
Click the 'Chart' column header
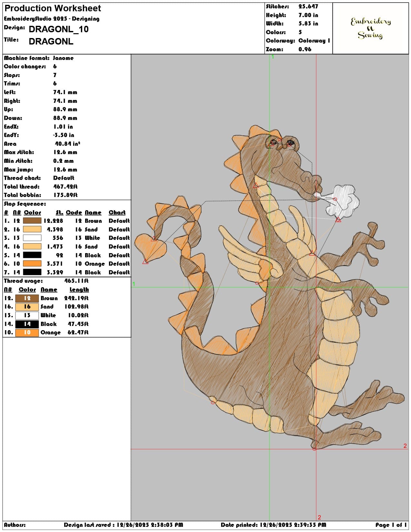(117, 212)
